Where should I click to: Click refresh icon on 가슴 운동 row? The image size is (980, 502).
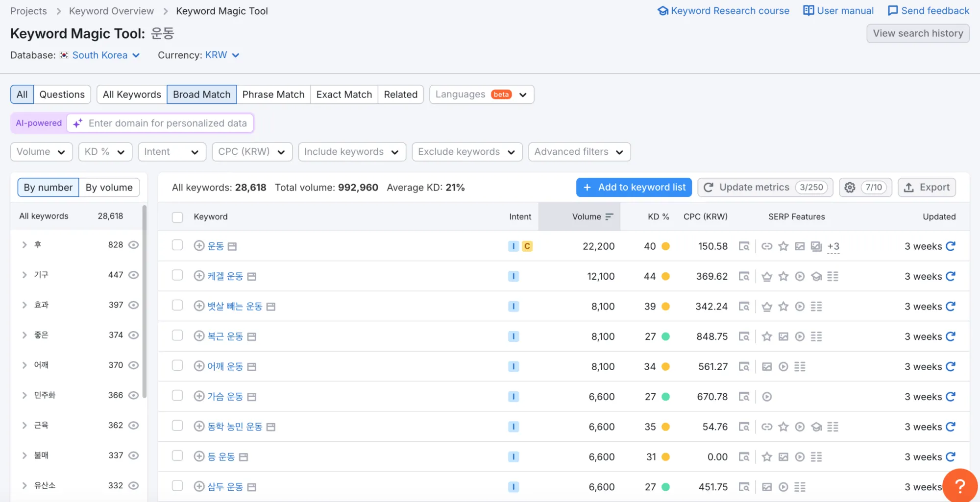(x=951, y=397)
